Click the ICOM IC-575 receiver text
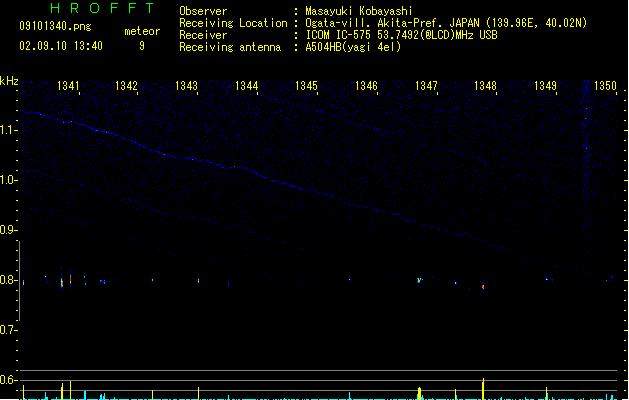The height and width of the screenshot is (400, 629). click(401, 35)
